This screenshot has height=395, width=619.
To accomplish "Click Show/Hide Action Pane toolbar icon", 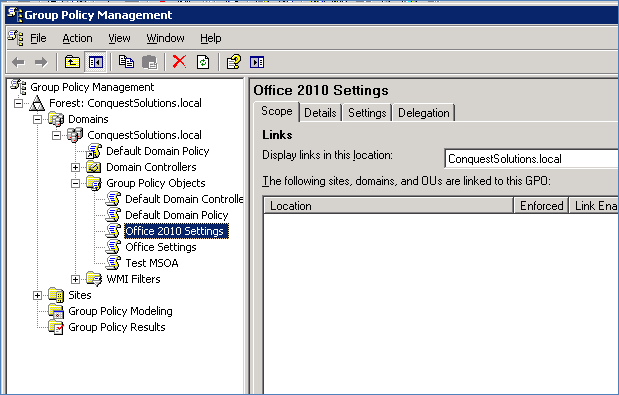I will (257, 62).
